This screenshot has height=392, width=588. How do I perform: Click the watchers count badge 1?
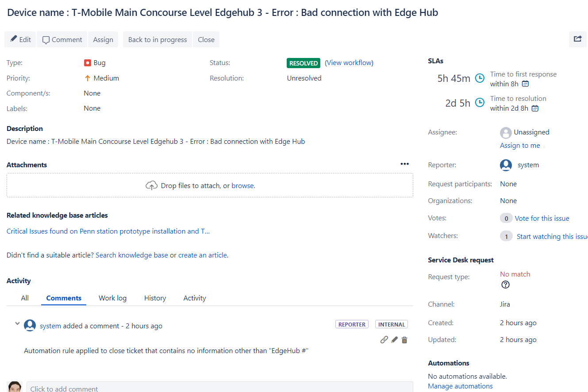[506, 236]
